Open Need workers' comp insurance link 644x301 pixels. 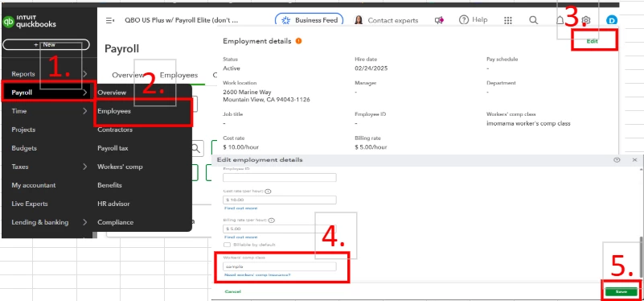click(x=257, y=274)
